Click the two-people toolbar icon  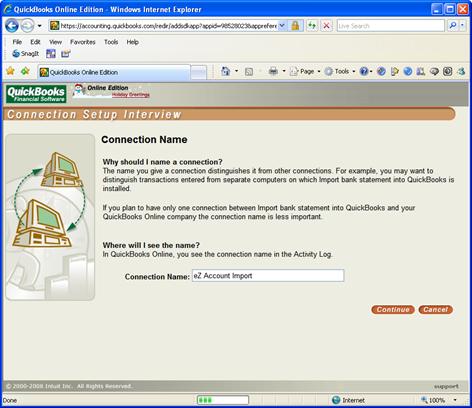pyautogui.click(x=421, y=71)
